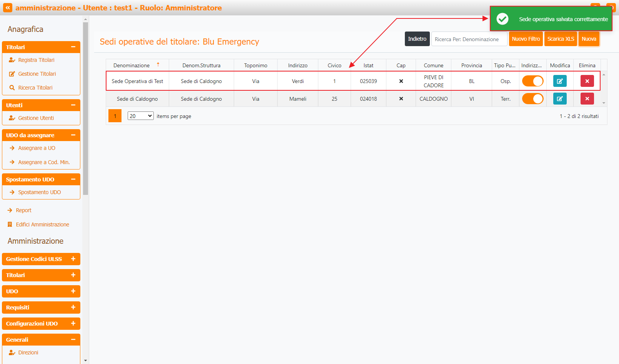The width and height of the screenshot is (619, 364).
Task: Sort by Istat column header
Action: pyautogui.click(x=368, y=65)
